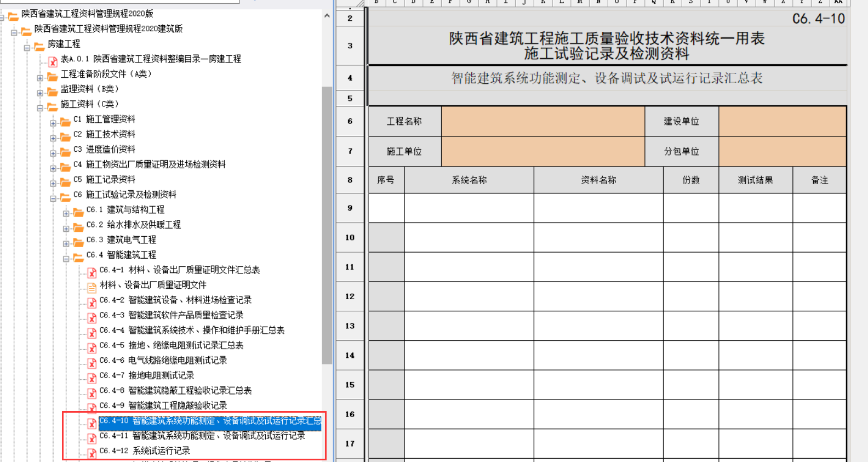This screenshot has width=868, height=462.
Task: Click the C6.1 建筑与结构工程 folder icon
Action: (79, 212)
